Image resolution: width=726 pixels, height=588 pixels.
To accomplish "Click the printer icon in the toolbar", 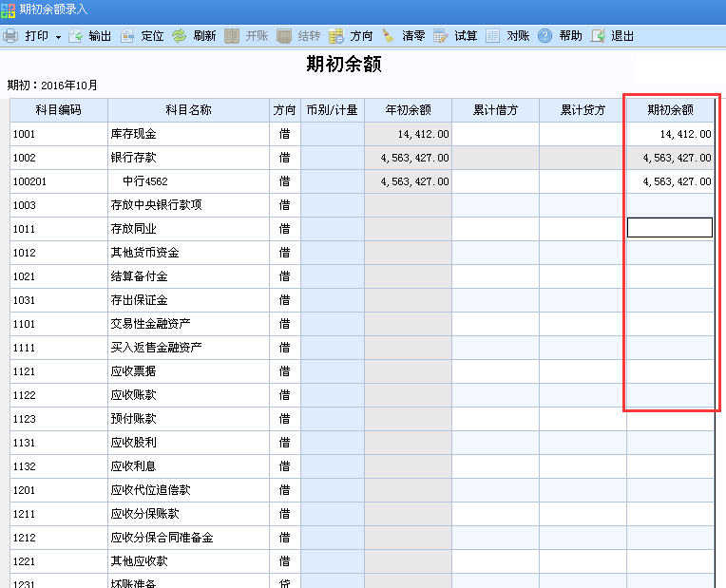I will 10,36.
